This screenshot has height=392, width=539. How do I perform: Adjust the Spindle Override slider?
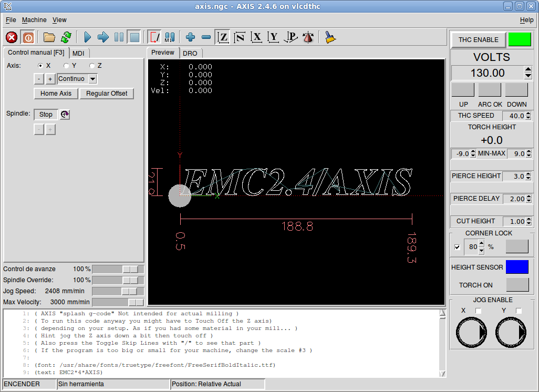click(x=118, y=280)
